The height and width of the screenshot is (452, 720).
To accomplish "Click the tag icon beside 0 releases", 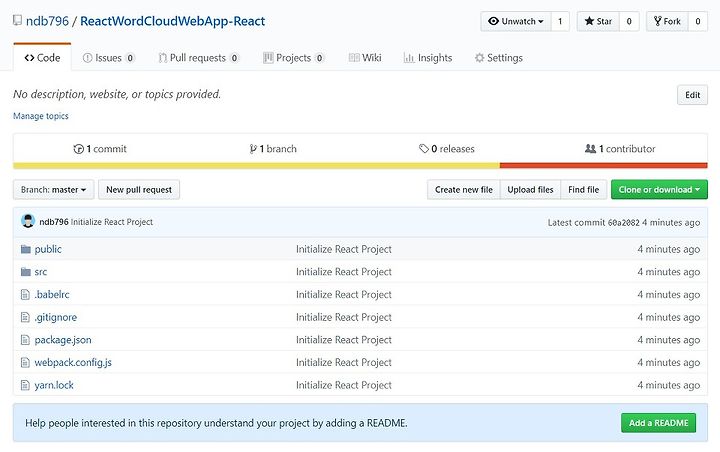I will (x=423, y=148).
